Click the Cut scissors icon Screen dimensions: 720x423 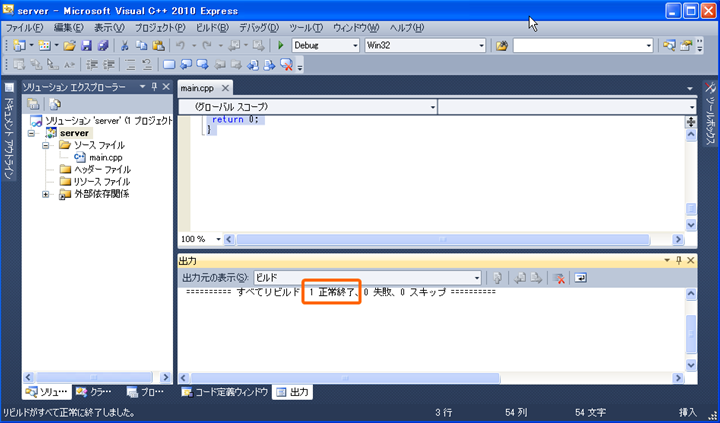point(124,45)
